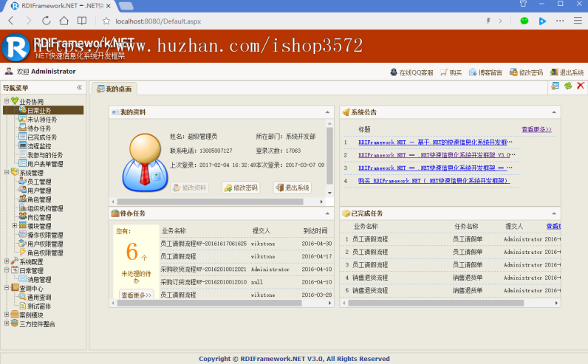Click the RDIFramework.NET logo icon
This screenshot has height=364, width=588.
coord(16,47)
